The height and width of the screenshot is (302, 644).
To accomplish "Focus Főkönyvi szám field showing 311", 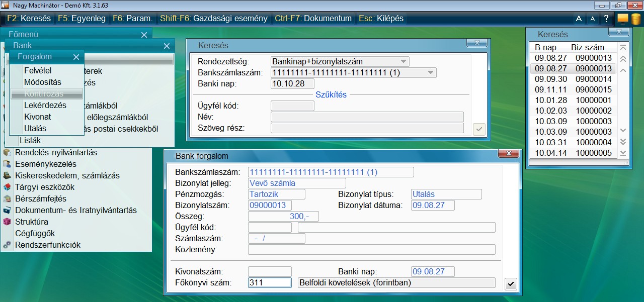I will 270,282.
